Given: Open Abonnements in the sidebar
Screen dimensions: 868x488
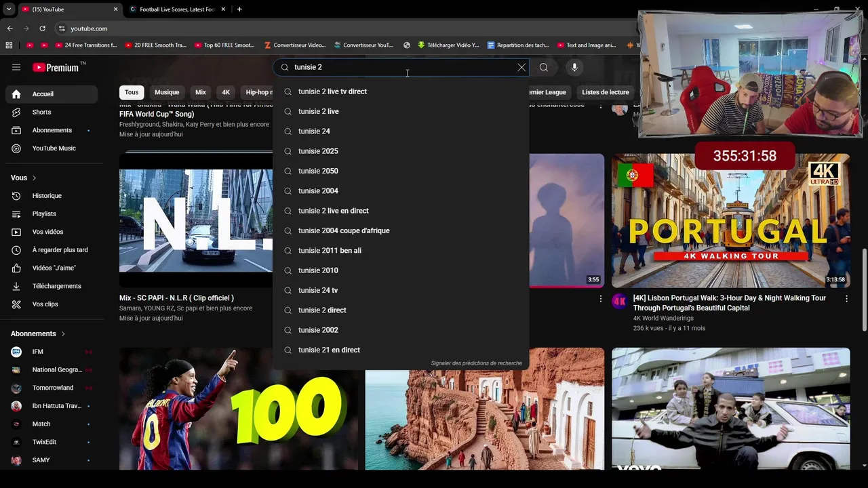Looking at the screenshot, I should coord(52,130).
